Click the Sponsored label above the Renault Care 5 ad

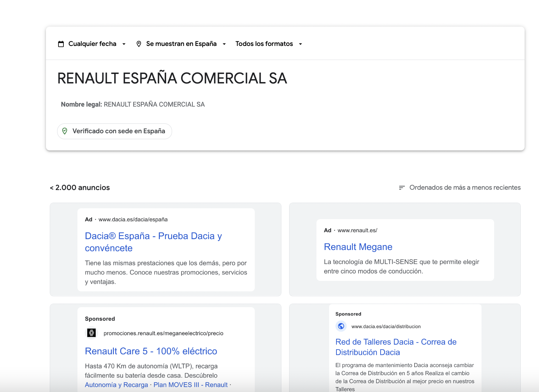tap(100, 319)
